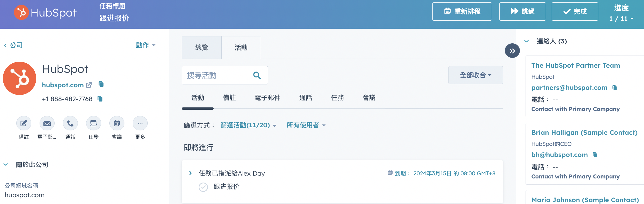This screenshot has width=644, height=204.
Task: Email bh@hubspot.com link
Action: click(x=560, y=155)
